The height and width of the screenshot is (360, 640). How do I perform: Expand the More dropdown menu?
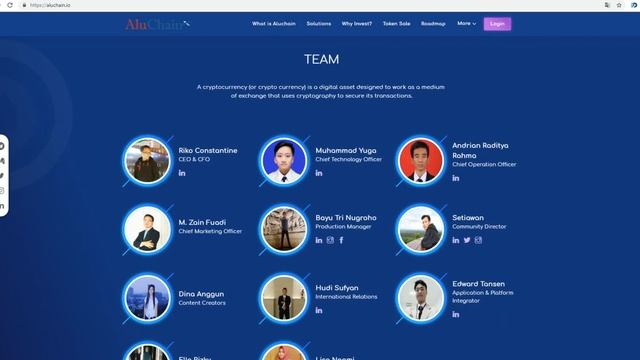pyautogui.click(x=467, y=24)
